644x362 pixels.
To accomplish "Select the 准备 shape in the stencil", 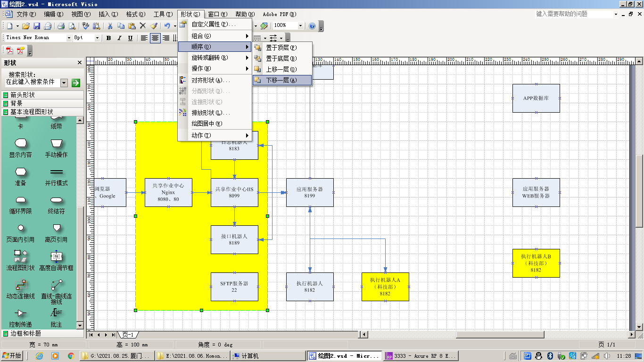I will click(x=21, y=176).
